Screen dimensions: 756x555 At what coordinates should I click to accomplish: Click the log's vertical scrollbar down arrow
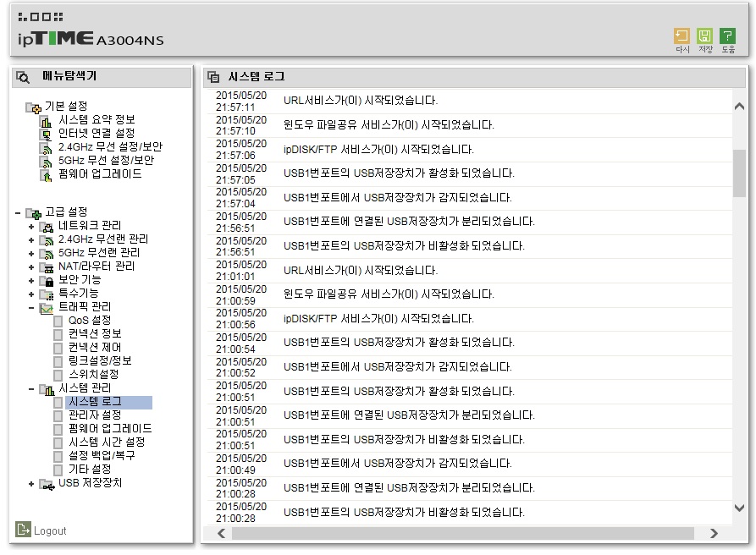click(739, 508)
